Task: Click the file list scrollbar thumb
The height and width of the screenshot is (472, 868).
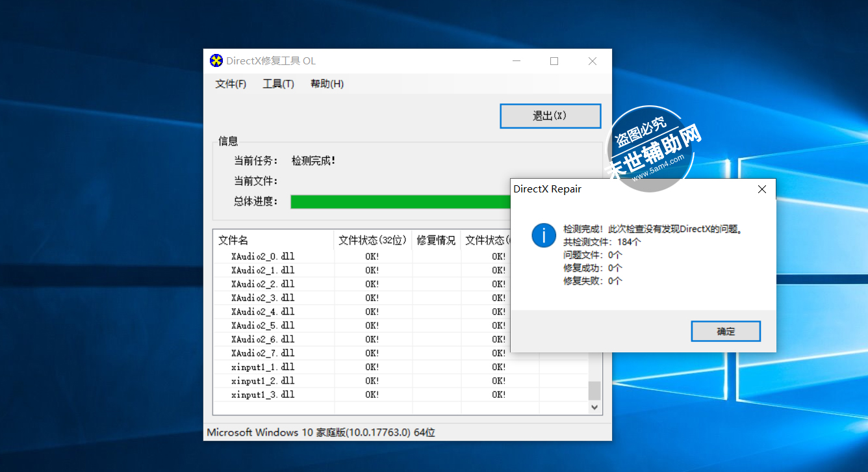Action: click(594, 391)
